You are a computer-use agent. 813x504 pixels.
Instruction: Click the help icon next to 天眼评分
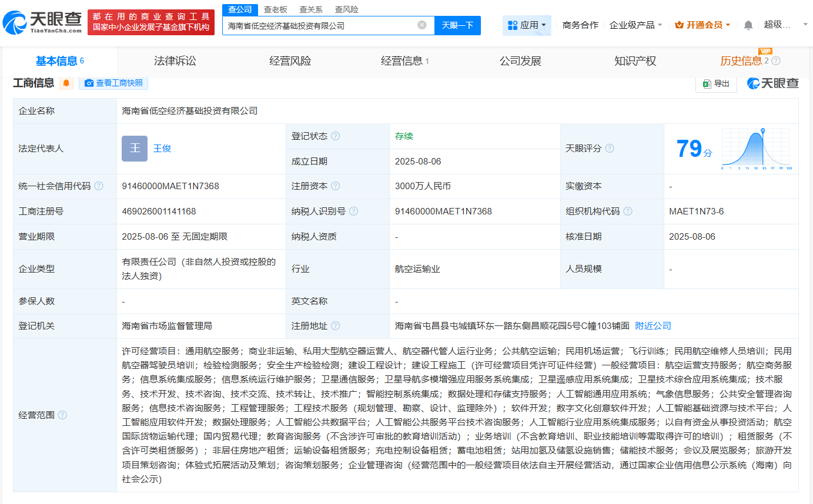point(609,149)
